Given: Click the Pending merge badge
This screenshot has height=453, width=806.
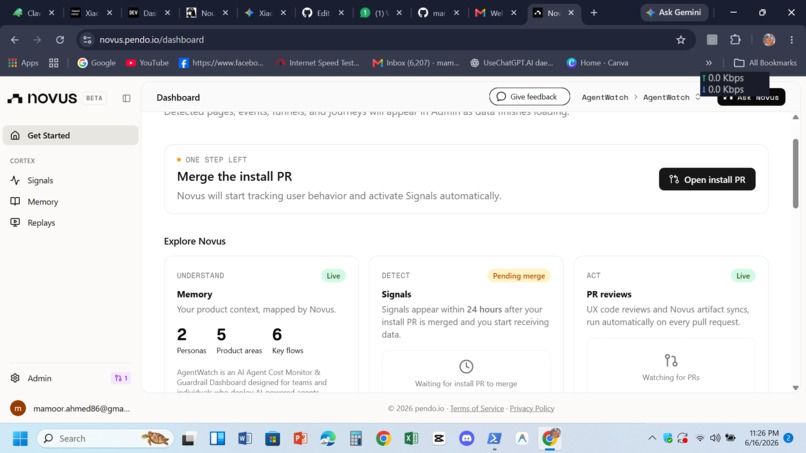Looking at the screenshot, I should [519, 276].
